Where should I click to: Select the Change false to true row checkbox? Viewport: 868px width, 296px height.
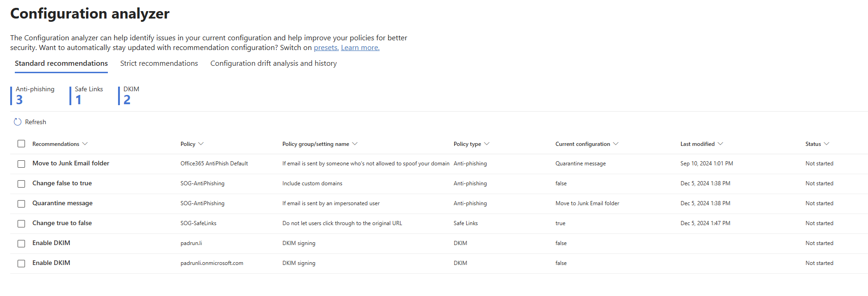click(x=21, y=184)
